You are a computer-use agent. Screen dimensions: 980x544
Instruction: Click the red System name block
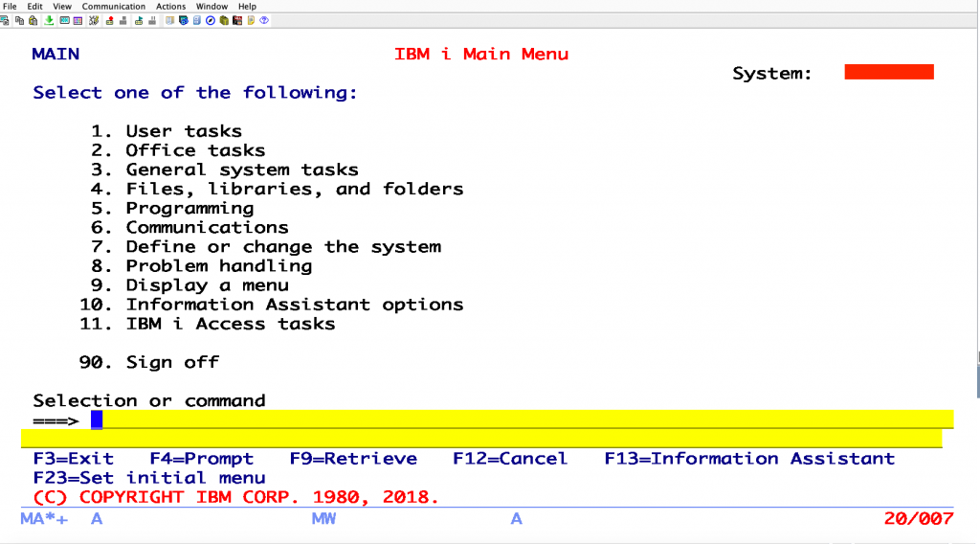point(888,72)
